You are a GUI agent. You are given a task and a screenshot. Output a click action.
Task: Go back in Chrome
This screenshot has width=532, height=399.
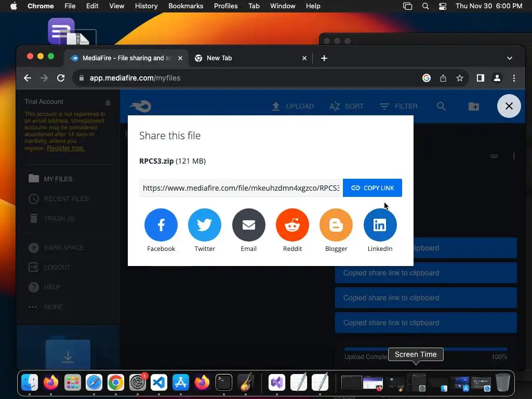tap(28, 78)
